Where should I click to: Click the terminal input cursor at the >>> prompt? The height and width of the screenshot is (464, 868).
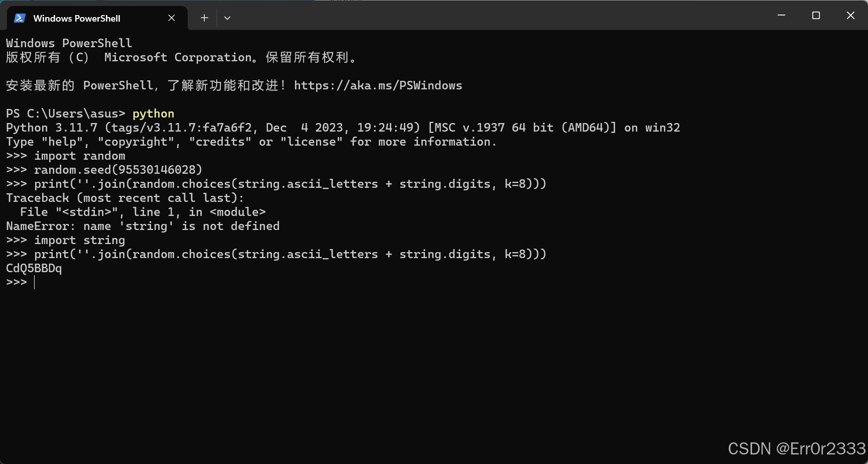[34, 282]
